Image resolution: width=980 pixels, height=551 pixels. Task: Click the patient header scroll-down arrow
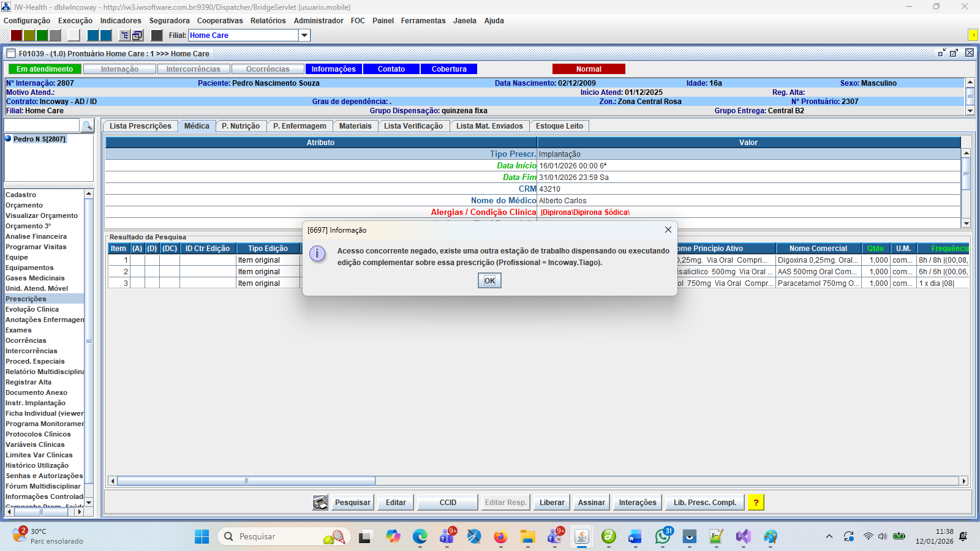tap(970, 111)
